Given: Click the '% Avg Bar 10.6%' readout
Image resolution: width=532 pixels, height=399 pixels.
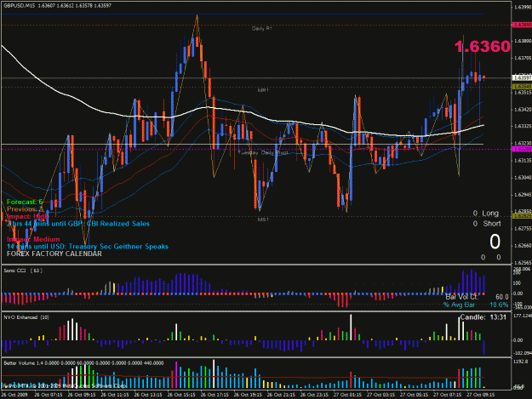Looking at the screenshot, I should tap(476, 305).
